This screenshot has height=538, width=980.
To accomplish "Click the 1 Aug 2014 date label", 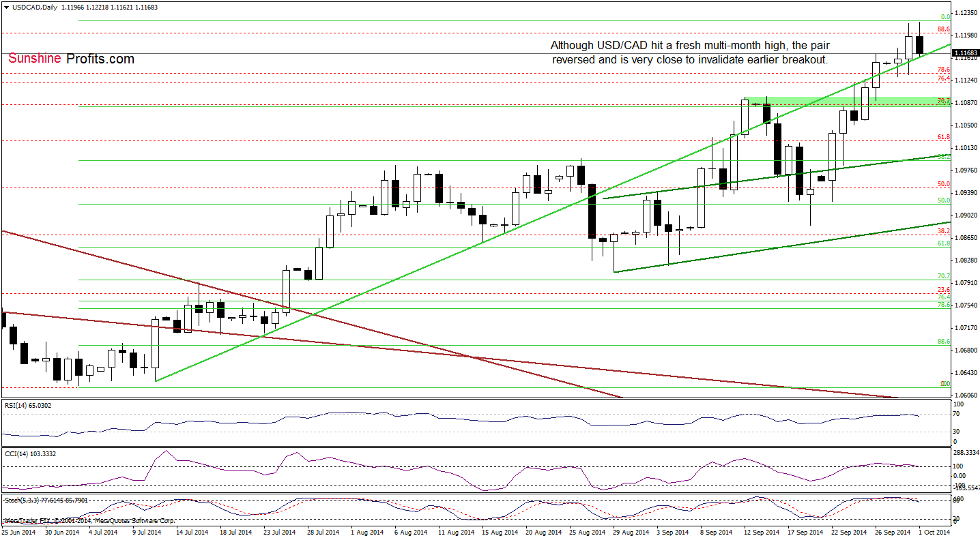I will pos(368,532).
